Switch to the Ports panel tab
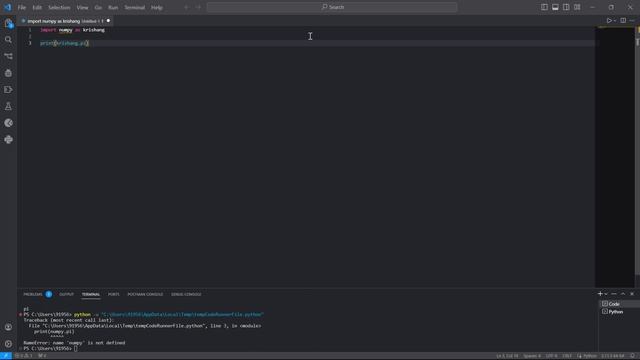 coord(113,294)
